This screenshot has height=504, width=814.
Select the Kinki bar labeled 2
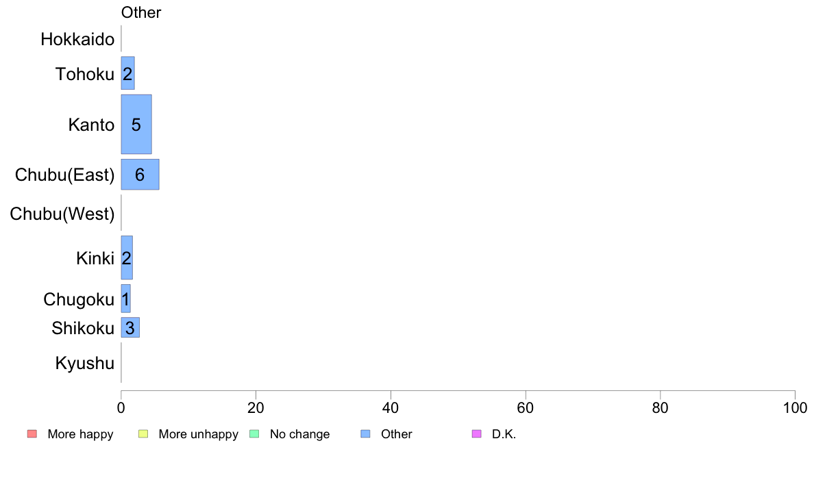(x=127, y=257)
